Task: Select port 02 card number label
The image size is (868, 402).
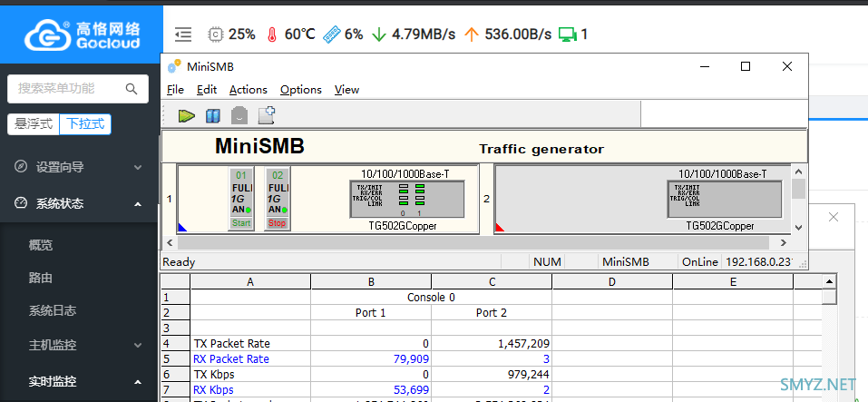Action: pos(278,175)
